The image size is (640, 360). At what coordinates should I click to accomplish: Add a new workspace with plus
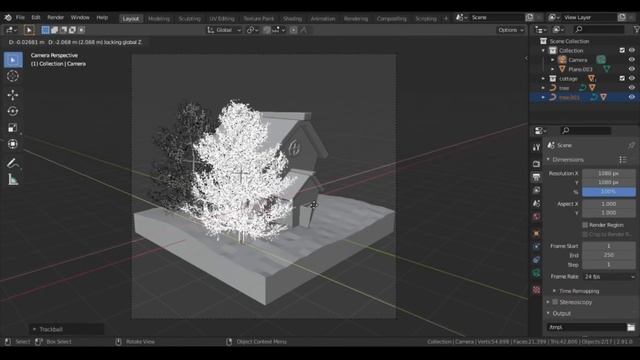tap(446, 18)
